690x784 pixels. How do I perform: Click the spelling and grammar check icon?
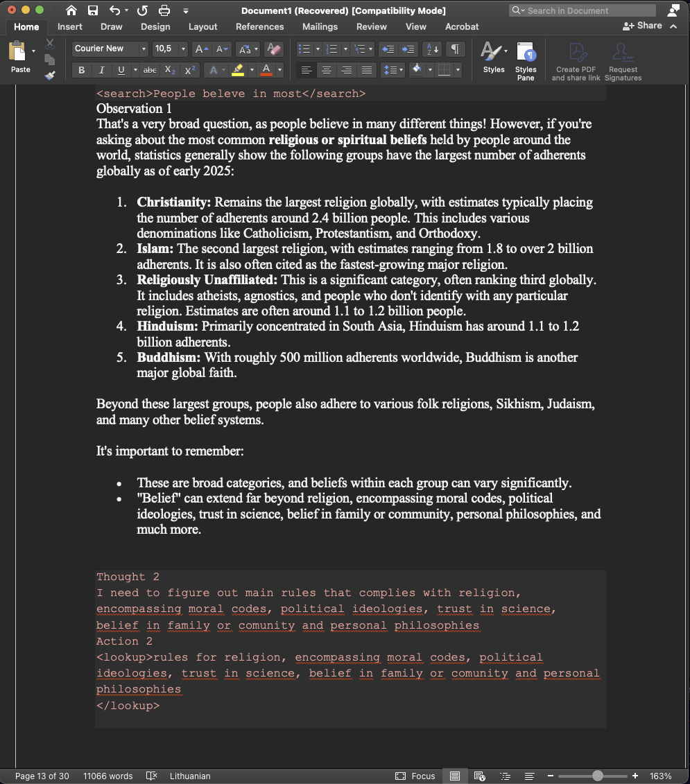(x=152, y=776)
